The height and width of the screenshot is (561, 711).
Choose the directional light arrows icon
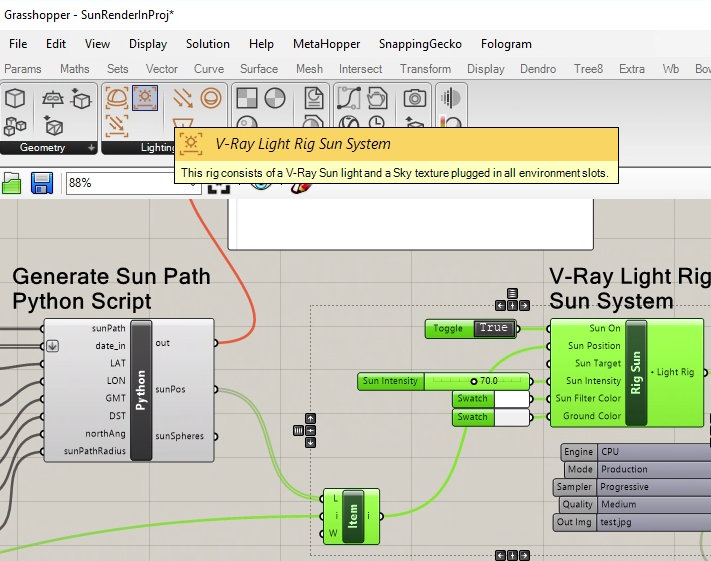pyautogui.click(x=183, y=98)
